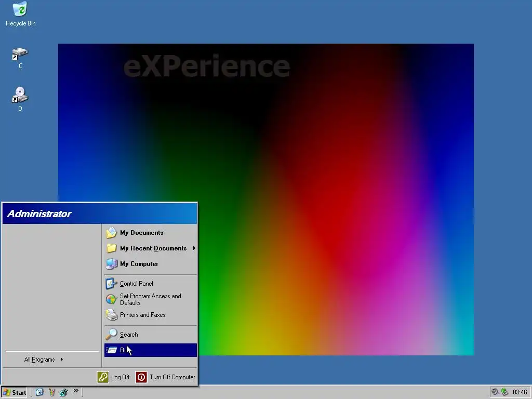Viewport: 532px width, 399px height.
Task: Click the round grey tray icon
Action: (495, 392)
